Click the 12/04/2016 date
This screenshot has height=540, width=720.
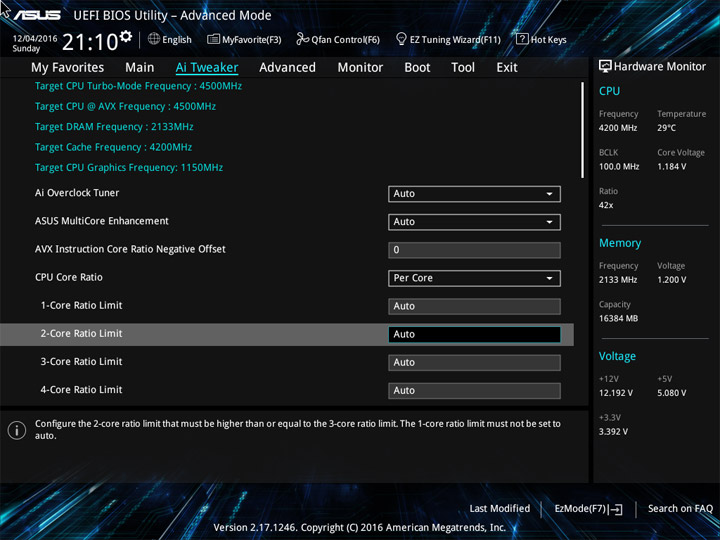[x=35, y=39]
